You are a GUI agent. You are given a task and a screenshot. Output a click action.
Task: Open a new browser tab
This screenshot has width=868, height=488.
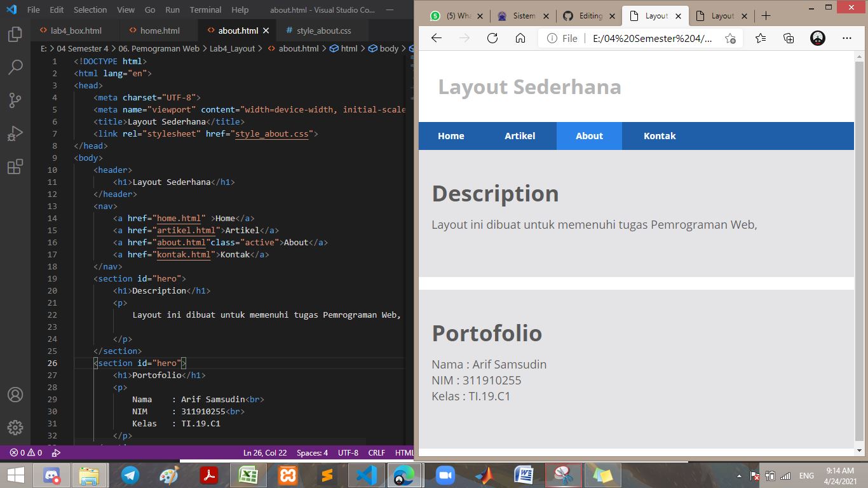[766, 16]
